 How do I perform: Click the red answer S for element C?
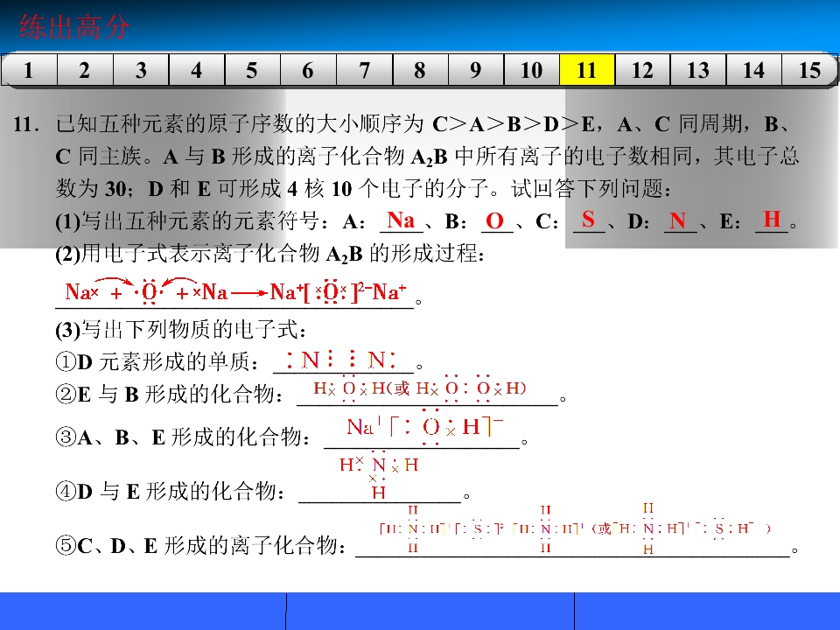588,219
